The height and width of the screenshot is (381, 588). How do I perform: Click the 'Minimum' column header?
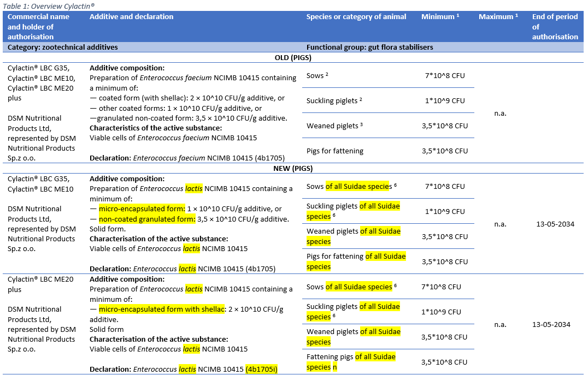(x=439, y=17)
